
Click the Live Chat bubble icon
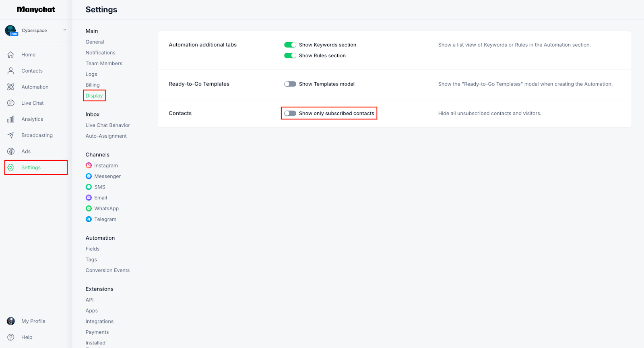click(x=11, y=103)
